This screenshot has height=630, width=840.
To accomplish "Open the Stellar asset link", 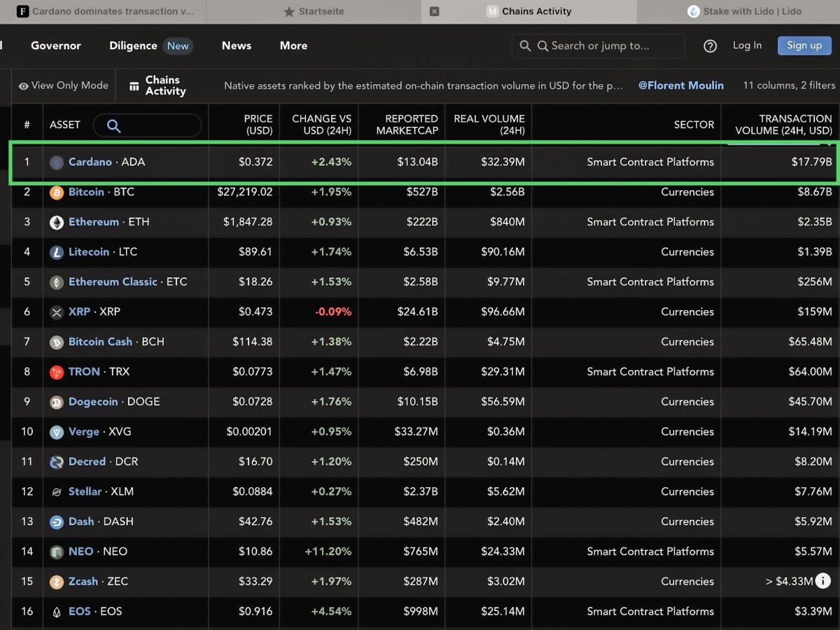I will click(x=85, y=492).
